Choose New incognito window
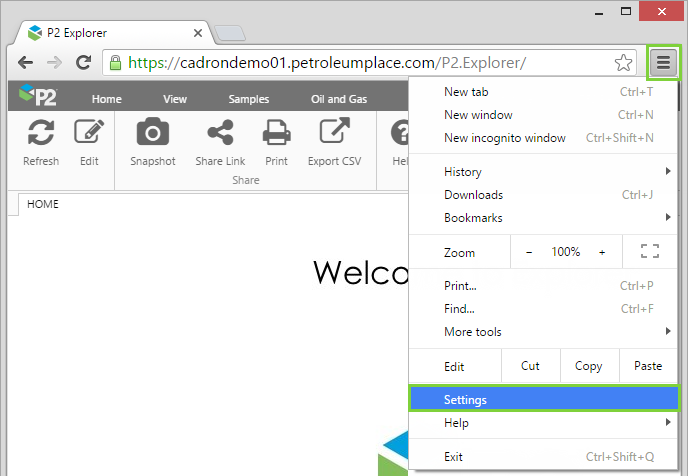The image size is (688, 476). click(x=543, y=138)
